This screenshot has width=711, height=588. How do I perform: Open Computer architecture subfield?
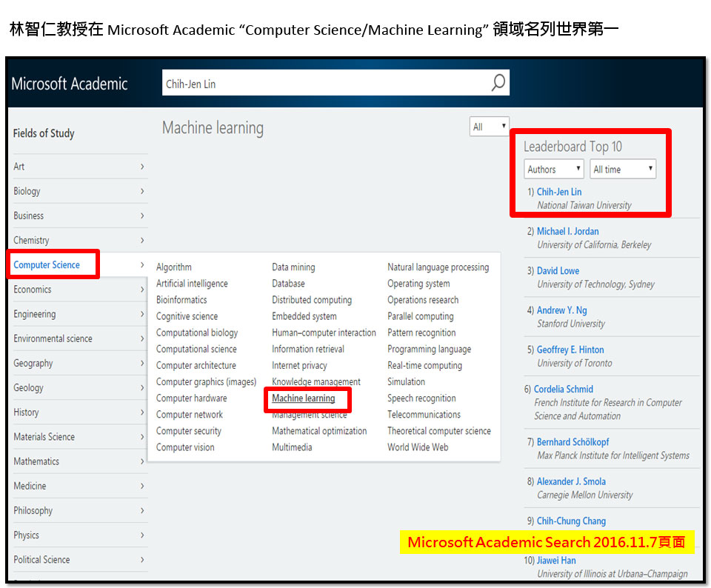click(196, 365)
